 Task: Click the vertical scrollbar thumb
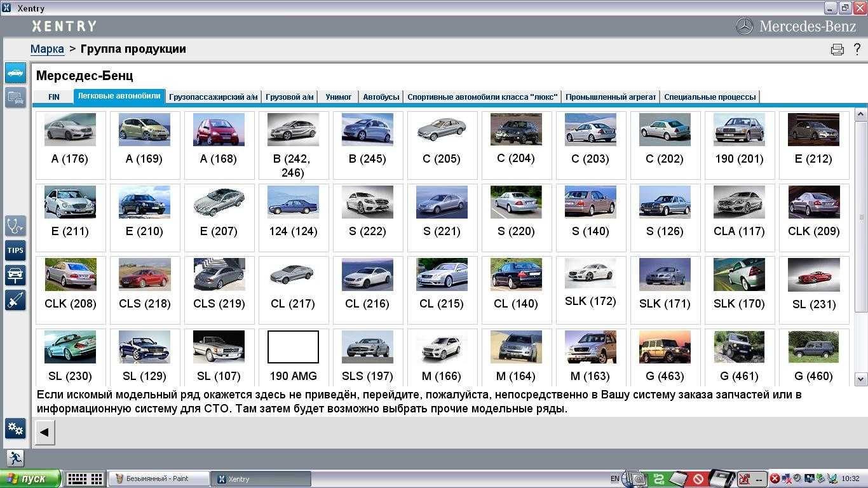click(861, 217)
